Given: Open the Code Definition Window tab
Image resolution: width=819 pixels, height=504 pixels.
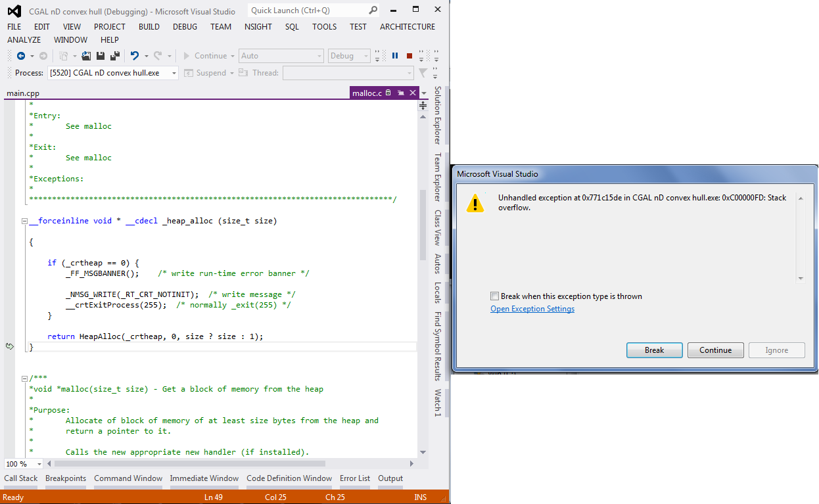Looking at the screenshot, I should coord(289,478).
